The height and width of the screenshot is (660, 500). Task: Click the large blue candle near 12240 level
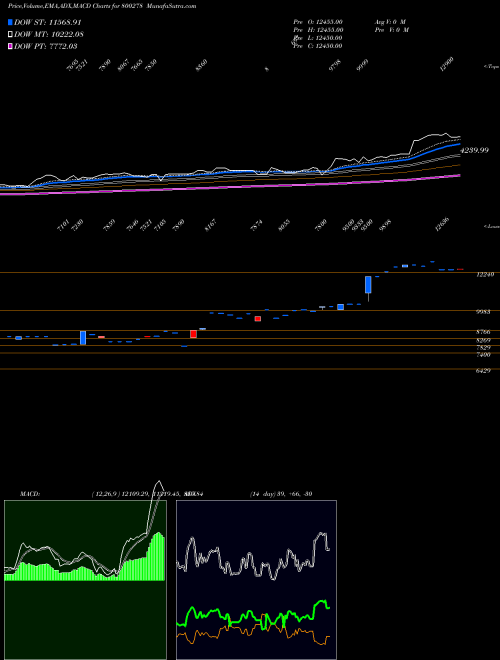coord(368,285)
